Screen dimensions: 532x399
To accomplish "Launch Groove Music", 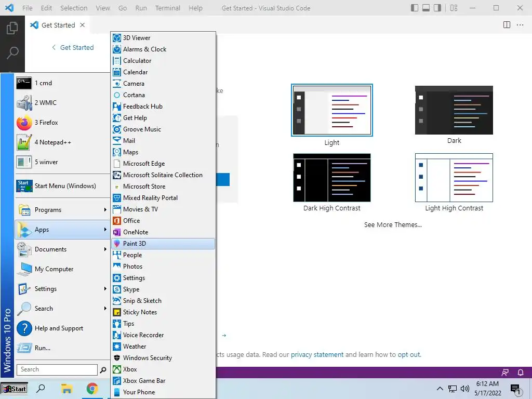I will click(x=163, y=129).
